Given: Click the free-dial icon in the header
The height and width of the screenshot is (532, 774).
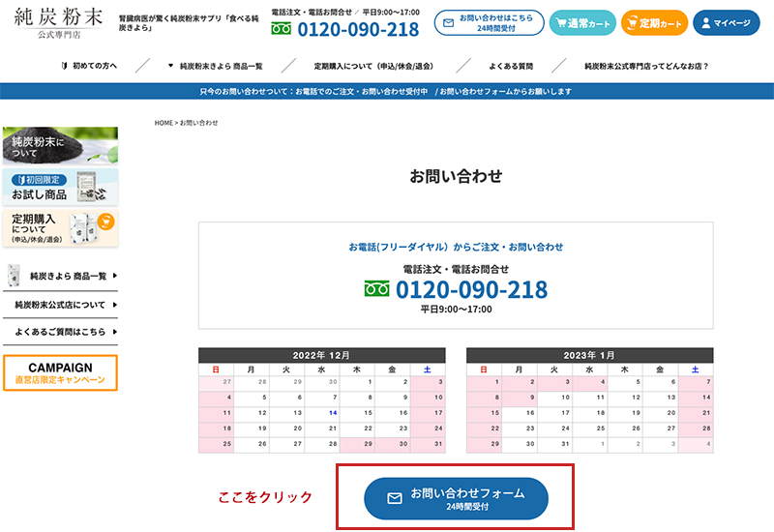Looking at the screenshot, I should click(x=281, y=29).
